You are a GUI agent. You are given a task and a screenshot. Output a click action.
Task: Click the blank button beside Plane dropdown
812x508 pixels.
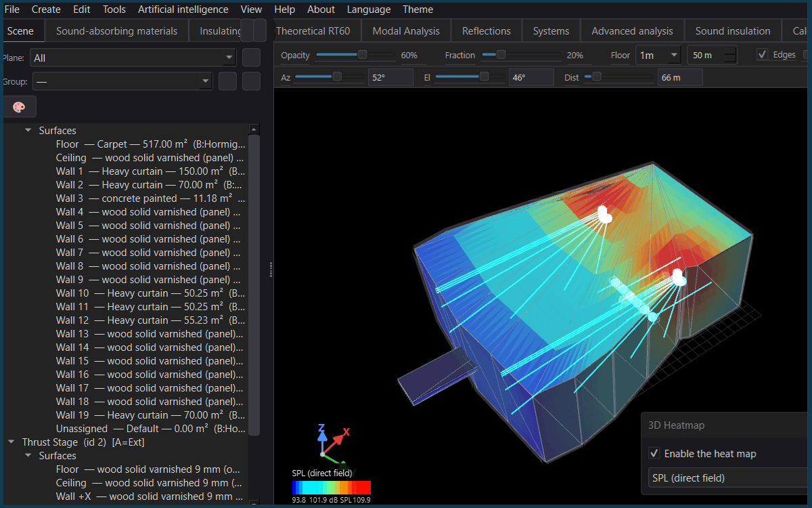(251, 58)
